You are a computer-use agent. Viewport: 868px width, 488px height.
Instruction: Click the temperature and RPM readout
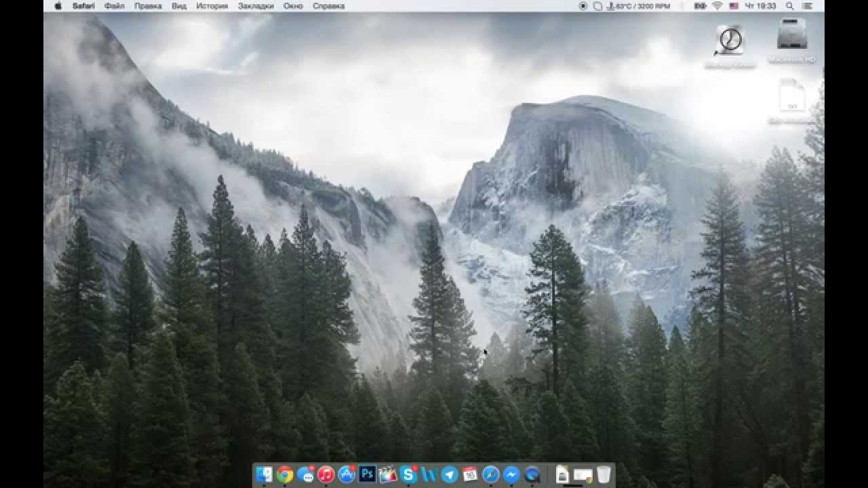click(x=638, y=5)
